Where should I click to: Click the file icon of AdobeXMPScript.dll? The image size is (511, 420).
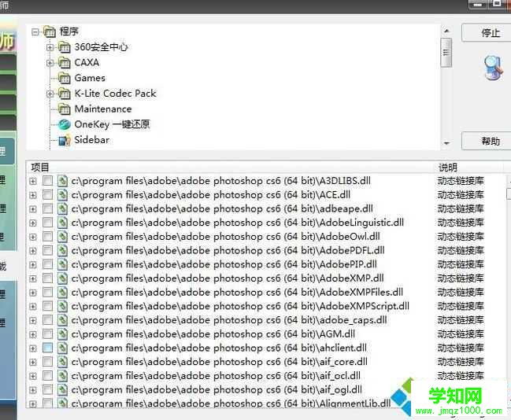point(62,307)
